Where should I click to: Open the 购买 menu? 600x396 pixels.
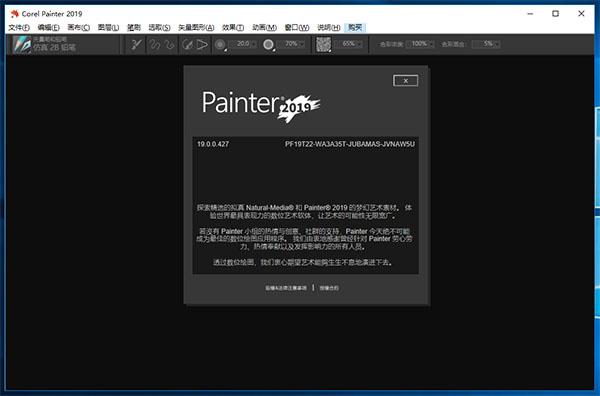click(x=355, y=28)
